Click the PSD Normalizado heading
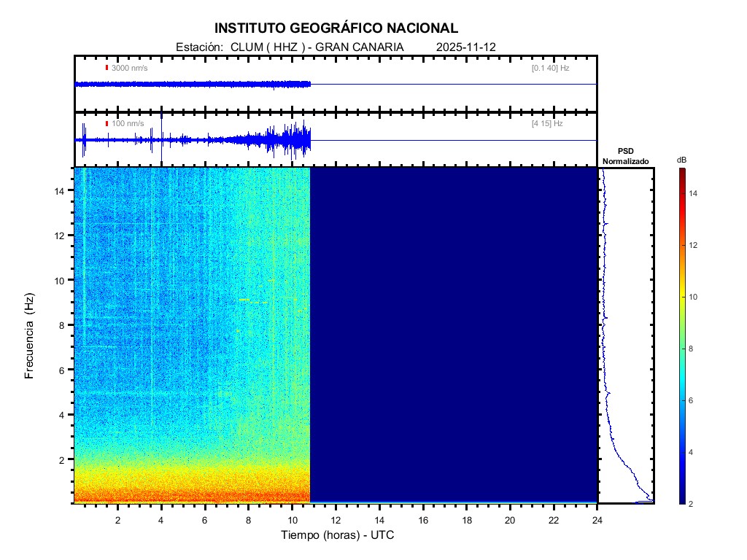Image resolution: width=747 pixels, height=560 pixels. click(x=625, y=156)
